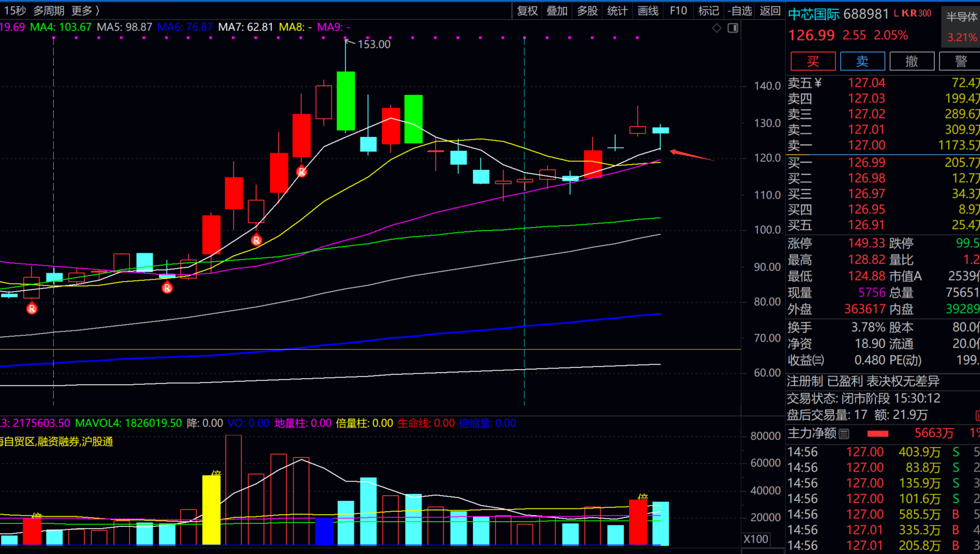Screen dimensions: 980x554
Task: Click the yellow 倍 volume bar
Action: coord(211,509)
